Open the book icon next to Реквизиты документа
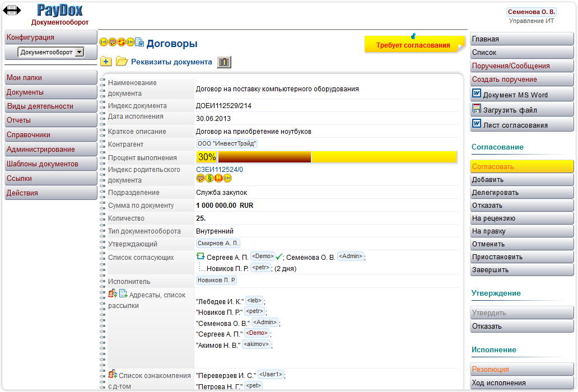Image resolution: width=578 pixels, height=392 pixels. [x=224, y=62]
